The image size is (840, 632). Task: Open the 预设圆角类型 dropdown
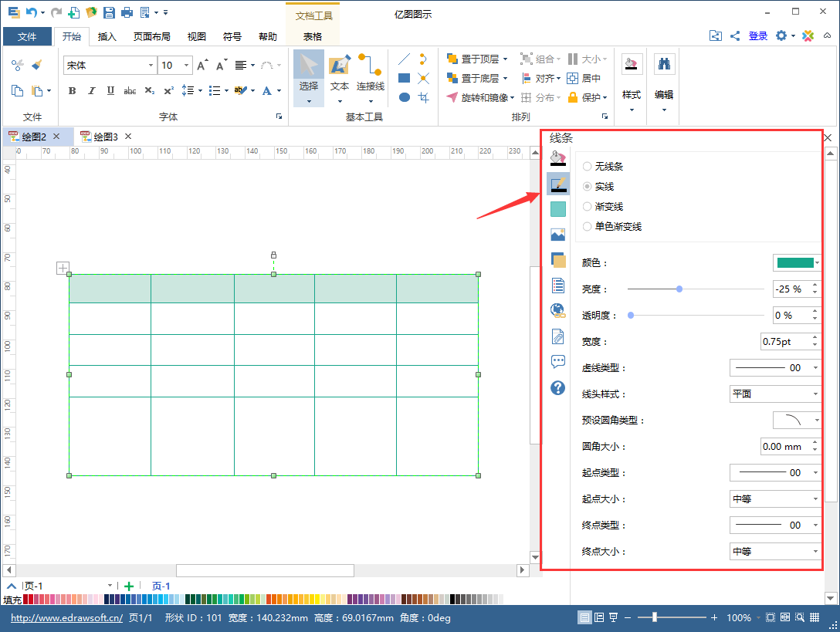coord(797,421)
